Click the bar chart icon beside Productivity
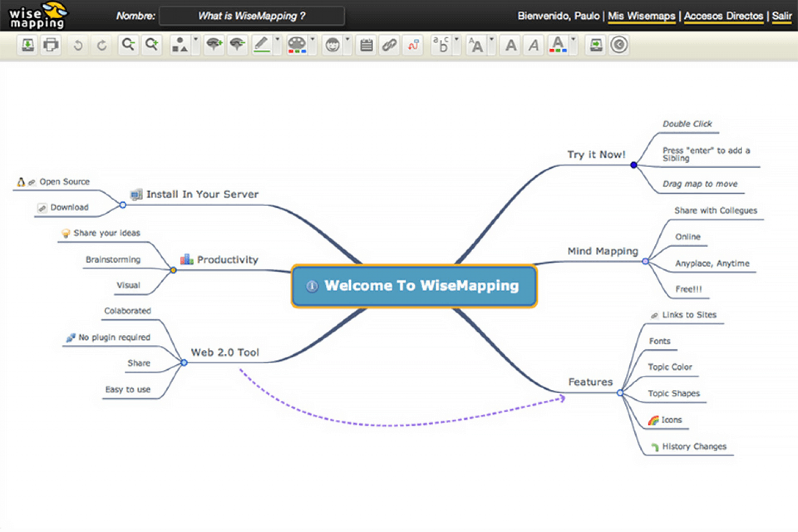This screenshot has width=798, height=532. (187, 259)
